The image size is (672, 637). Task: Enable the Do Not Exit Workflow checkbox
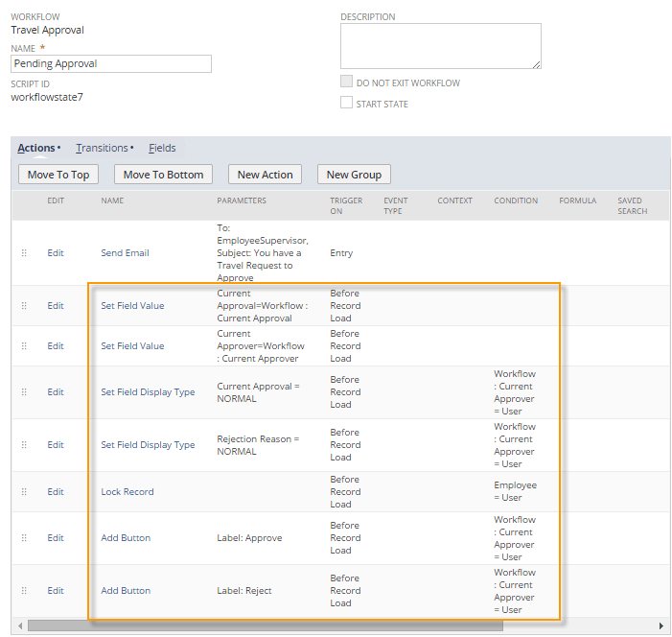click(x=346, y=82)
